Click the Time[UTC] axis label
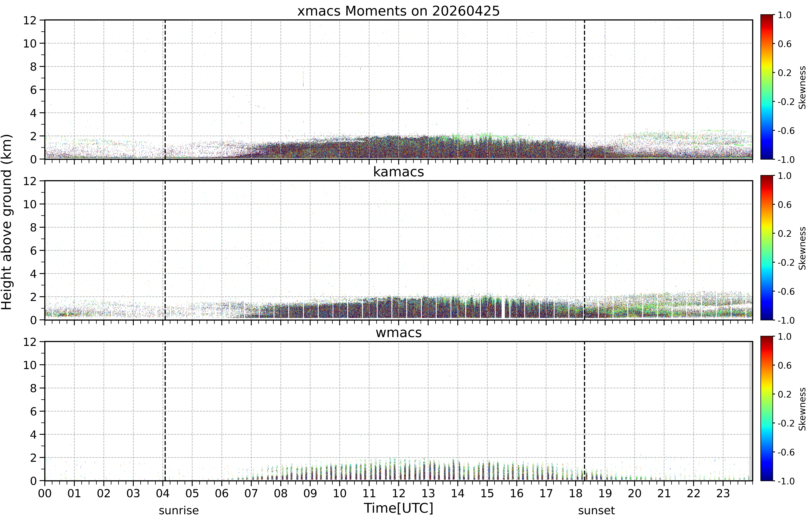This screenshot has width=812, height=522. pyautogui.click(x=399, y=508)
